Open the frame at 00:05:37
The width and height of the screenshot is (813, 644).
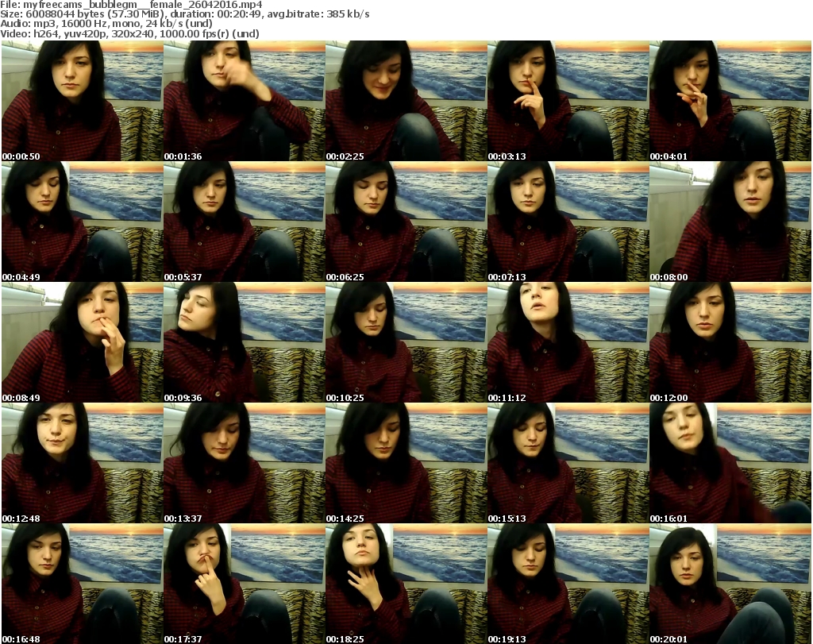(x=245, y=222)
